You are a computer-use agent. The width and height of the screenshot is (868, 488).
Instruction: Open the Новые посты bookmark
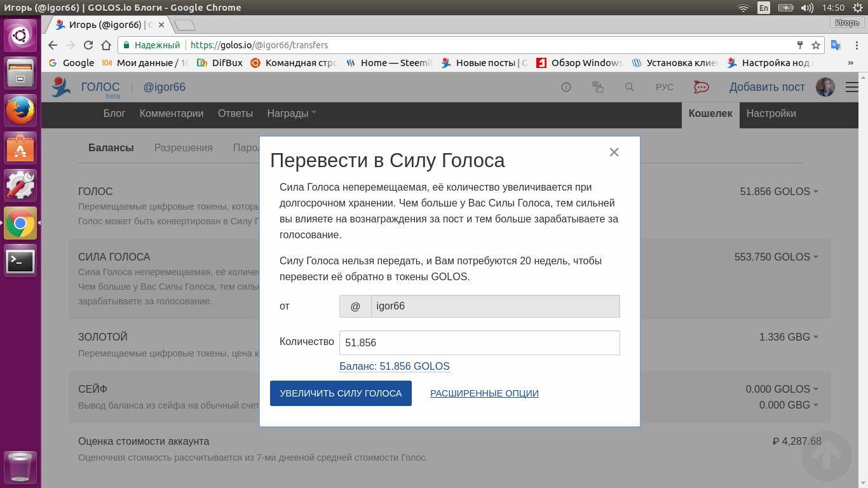[x=484, y=63]
